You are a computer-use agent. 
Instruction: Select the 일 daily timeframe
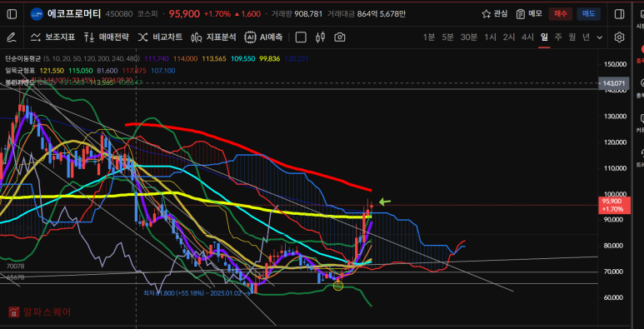pyautogui.click(x=544, y=37)
